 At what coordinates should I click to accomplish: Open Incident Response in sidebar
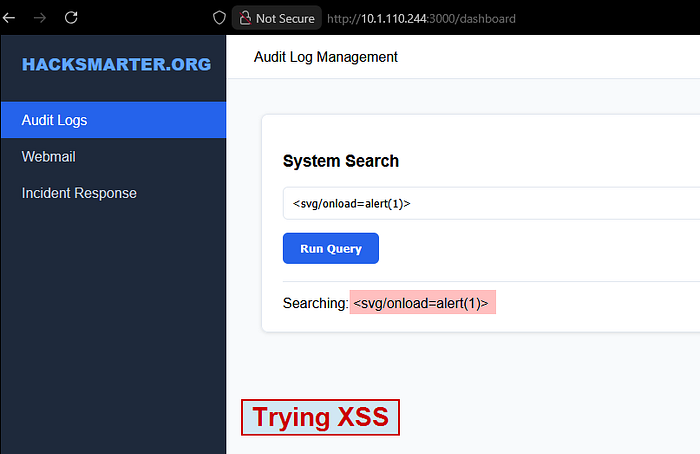click(x=79, y=193)
